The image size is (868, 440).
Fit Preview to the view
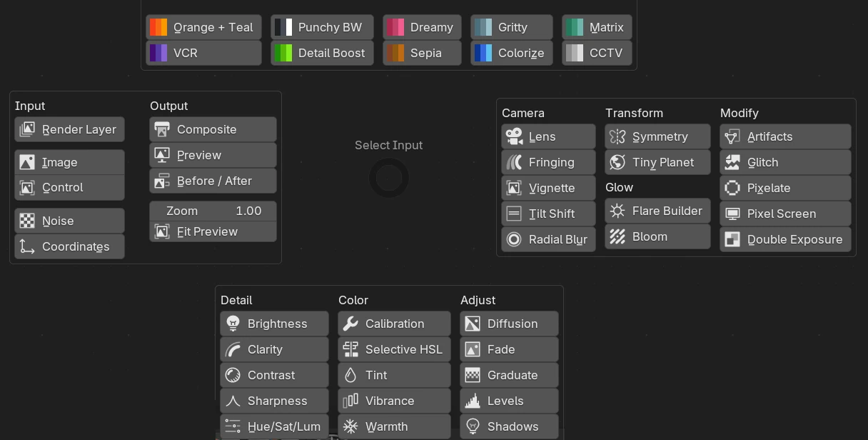[x=213, y=231]
